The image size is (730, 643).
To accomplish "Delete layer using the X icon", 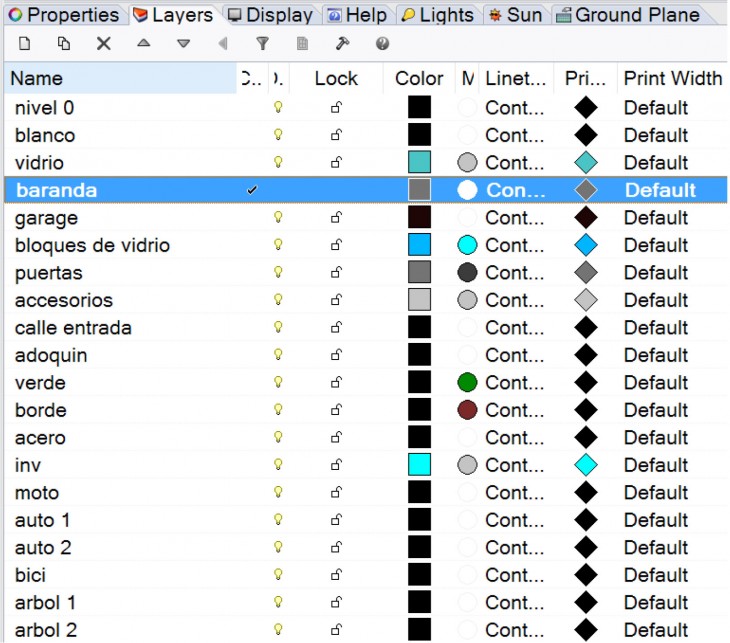I will click(x=103, y=43).
